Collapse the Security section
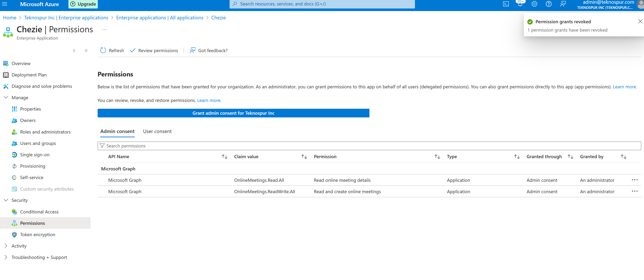The image size is (644, 280). (x=6, y=200)
